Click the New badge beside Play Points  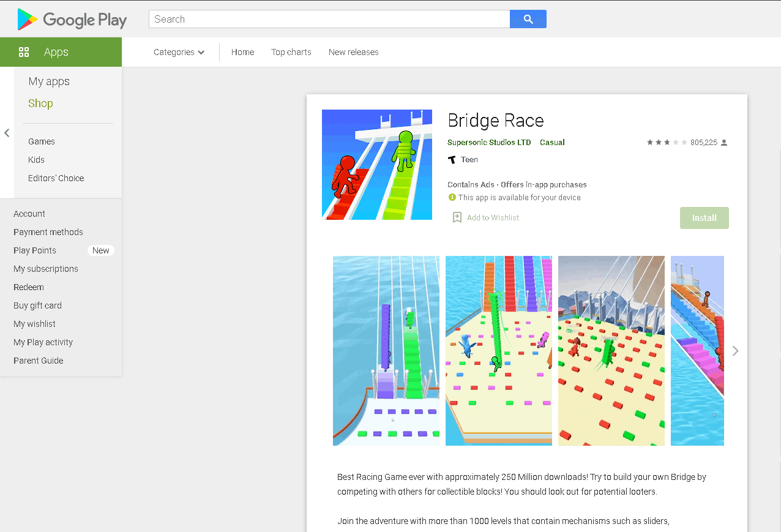pos(101,250)
